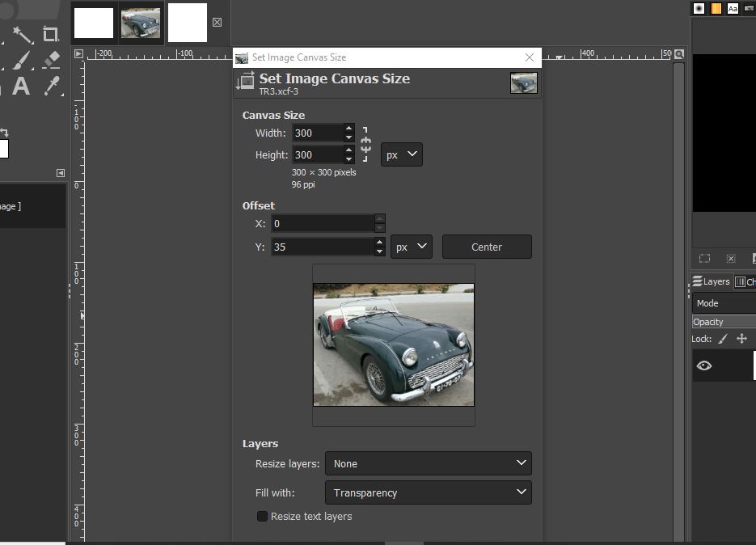Click the Width input field
This screenshot has width=756, height=545.
click(x=318, y=133)
